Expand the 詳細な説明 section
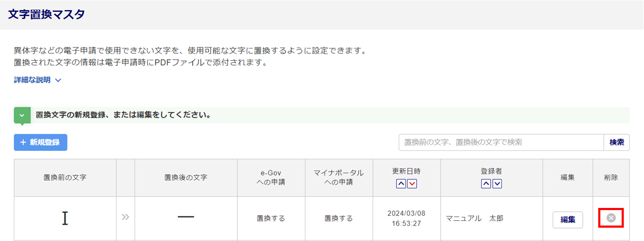 (38, 80)
